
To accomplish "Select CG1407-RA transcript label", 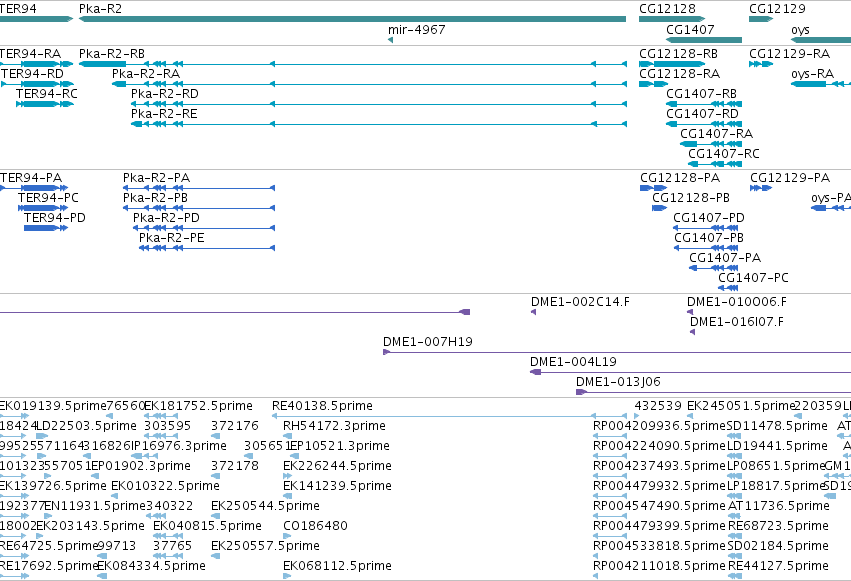I will [x=716, y=134].
